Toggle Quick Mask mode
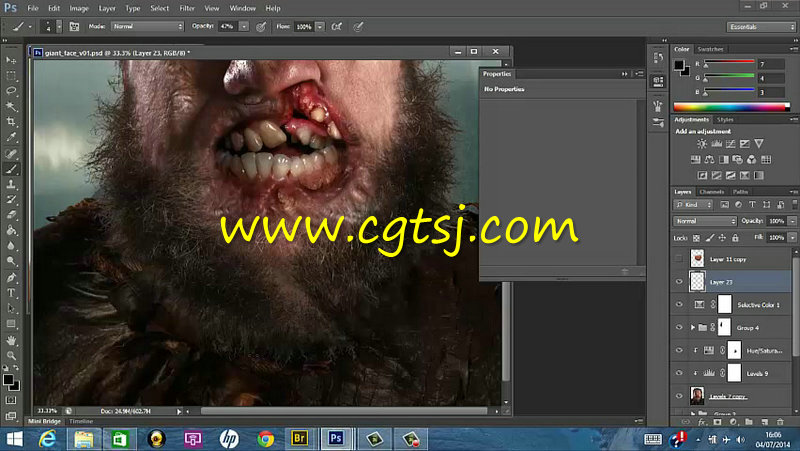The width and height of the screenshot is (800, 451). pos(11,400)
